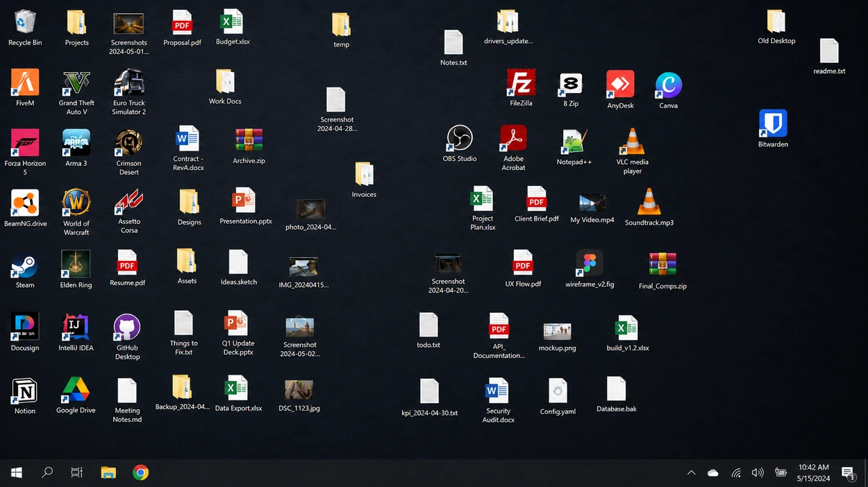Select the IntelliJ IDEA shortcut

coord(76,327)
